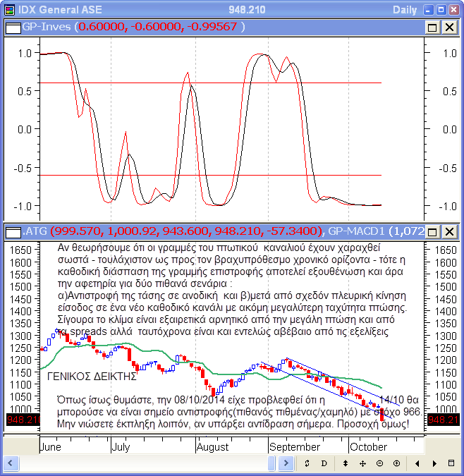
Task: Maximize the .ATG price pane
Action: tap(432, 231)
